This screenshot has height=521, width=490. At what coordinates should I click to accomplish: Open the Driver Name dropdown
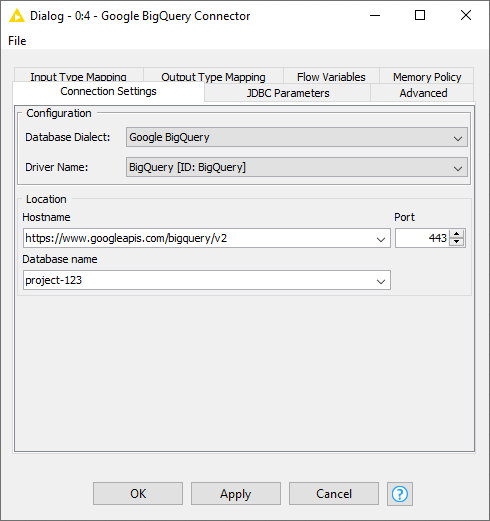pyautogui.click(x=297, y=167)
